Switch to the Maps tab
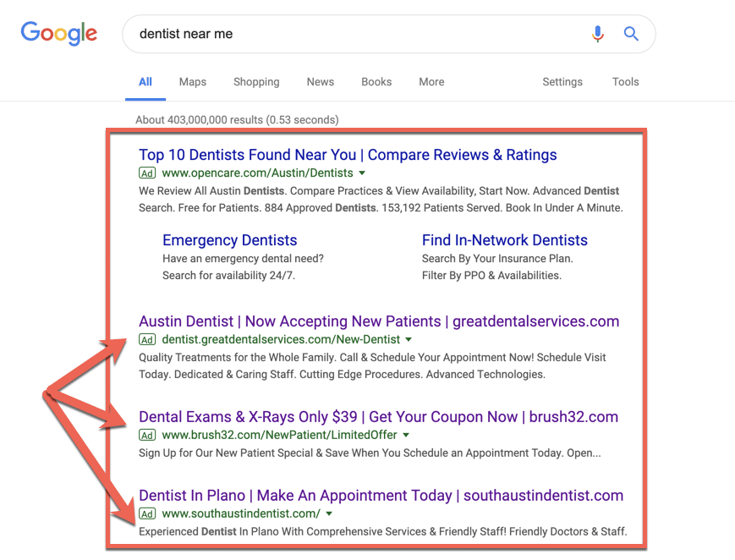Viewport: 735px width, 560px height. click(193, 82)
